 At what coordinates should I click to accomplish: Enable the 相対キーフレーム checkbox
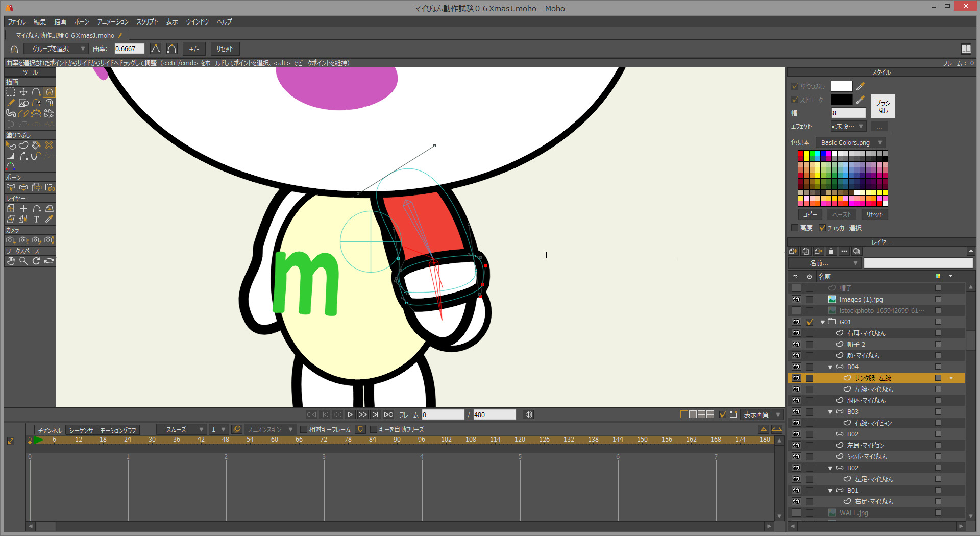304,430
